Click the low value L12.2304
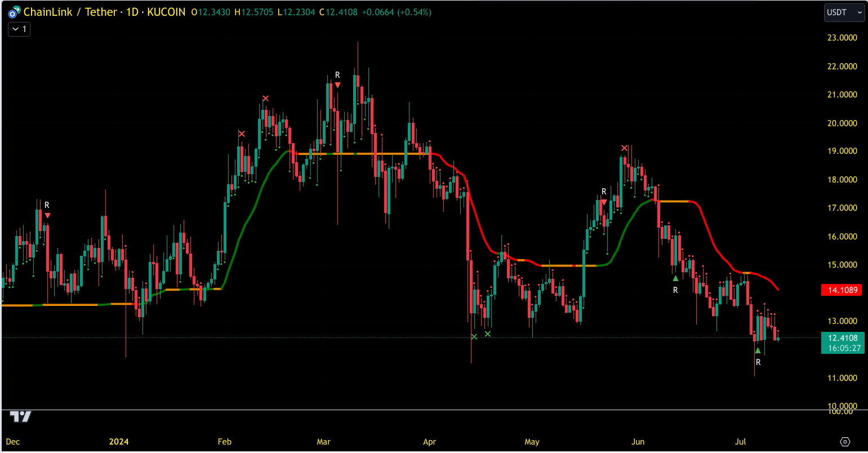868x453 pixels. click(297, 12)
